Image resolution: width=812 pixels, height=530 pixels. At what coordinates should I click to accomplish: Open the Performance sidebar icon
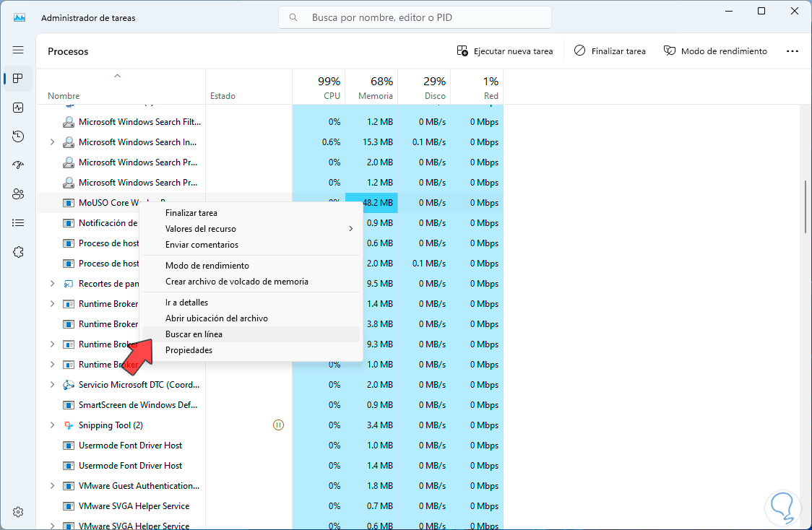click(18, 108)
